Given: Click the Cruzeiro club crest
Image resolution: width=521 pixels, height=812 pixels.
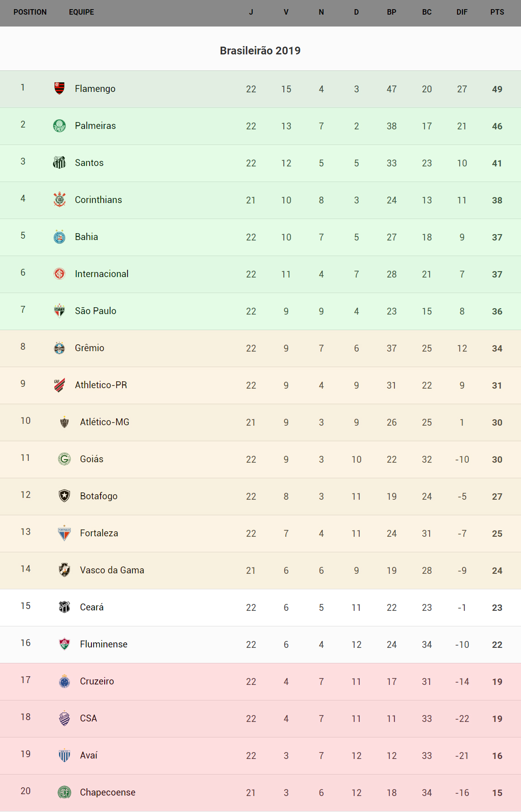Looking at the screenshot, I should click(64, 681).
